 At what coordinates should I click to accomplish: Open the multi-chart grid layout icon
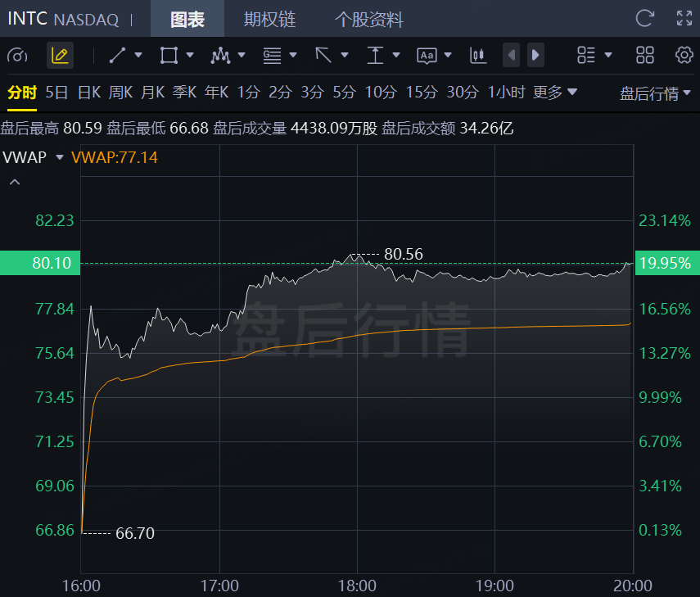645,56
